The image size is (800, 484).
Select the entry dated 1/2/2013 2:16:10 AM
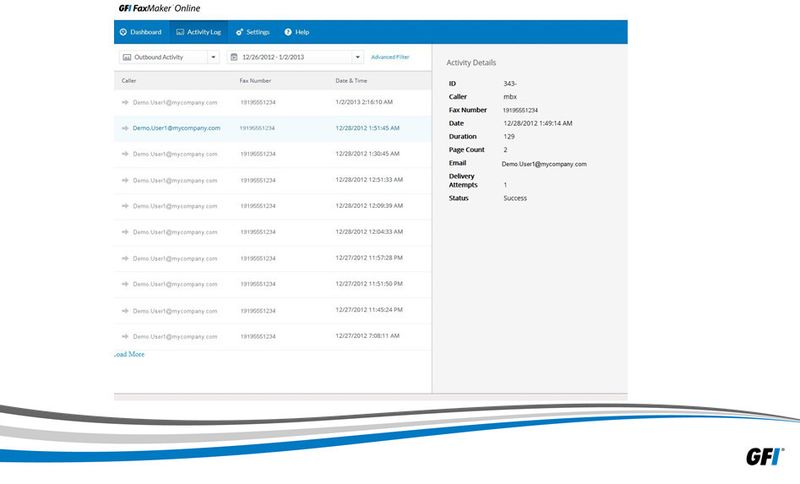(x=273, y=103)
